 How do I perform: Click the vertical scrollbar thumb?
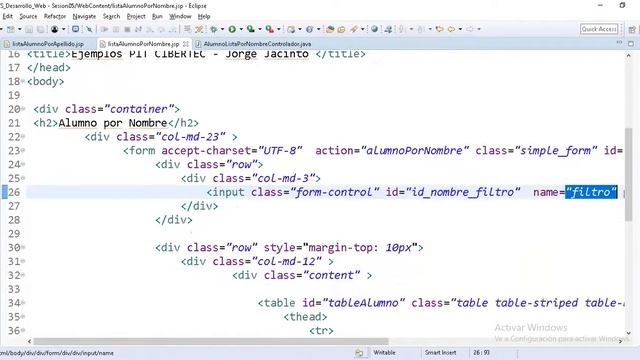[629, 175]
